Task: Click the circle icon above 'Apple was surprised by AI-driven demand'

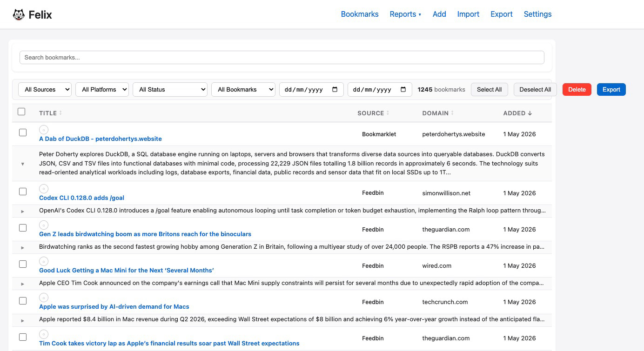Action: click(44, 298)
